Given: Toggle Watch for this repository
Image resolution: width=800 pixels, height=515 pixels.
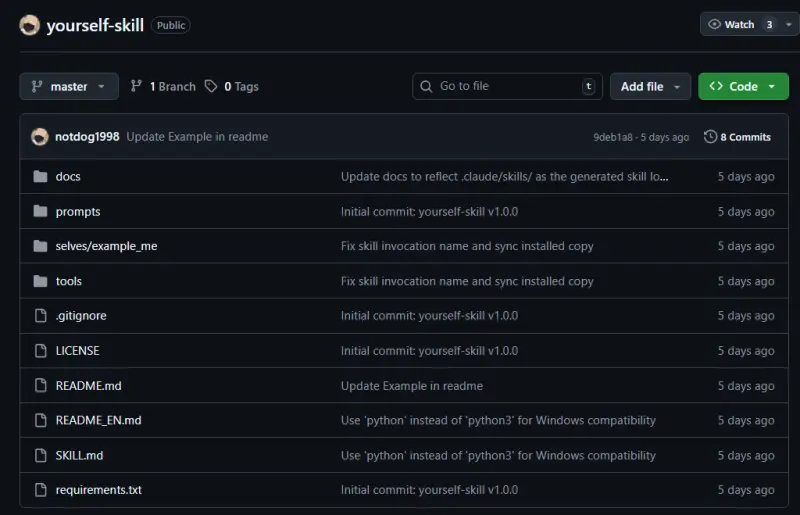Looking at the screenshot, I should coord(740,25).
